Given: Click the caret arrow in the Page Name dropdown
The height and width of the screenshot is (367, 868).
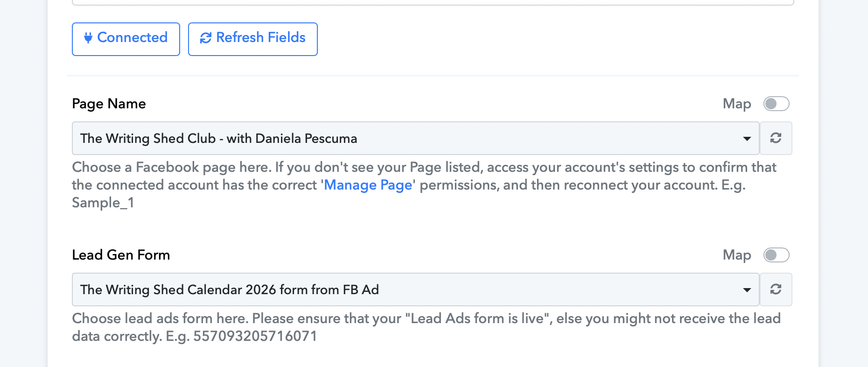Looking at the screenshot, I should click(747, 139).
